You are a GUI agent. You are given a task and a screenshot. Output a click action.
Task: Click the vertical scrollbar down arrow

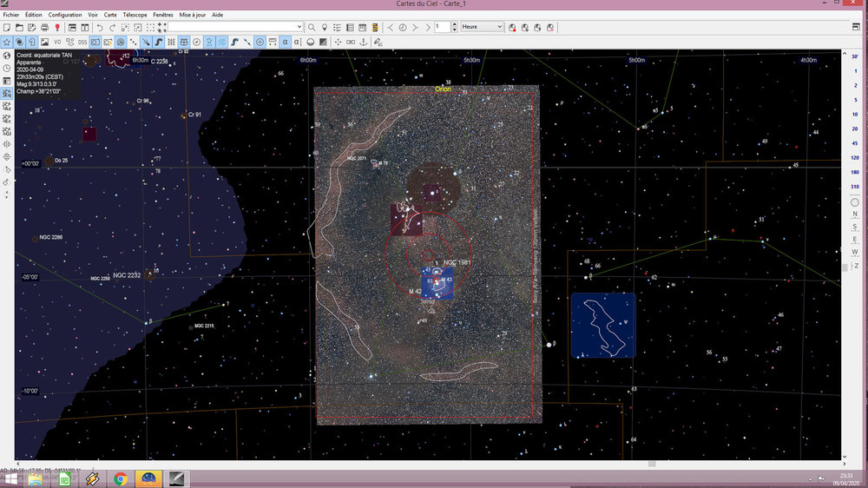(845, 456)
